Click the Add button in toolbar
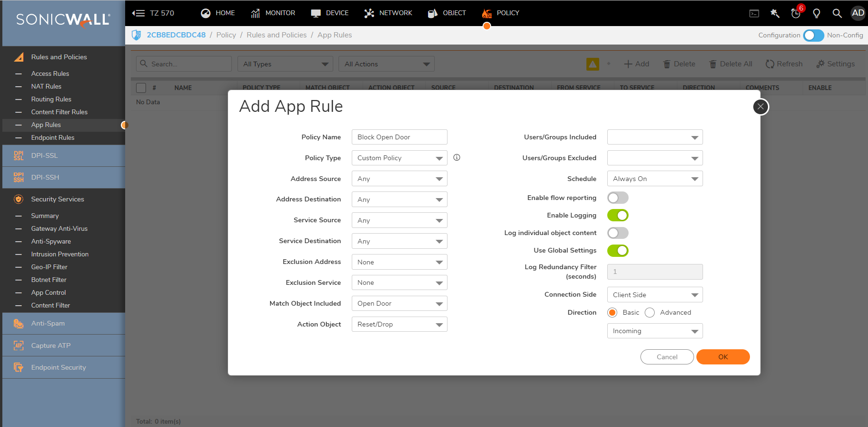Screen dimensions: 868x427 [637, 64]
